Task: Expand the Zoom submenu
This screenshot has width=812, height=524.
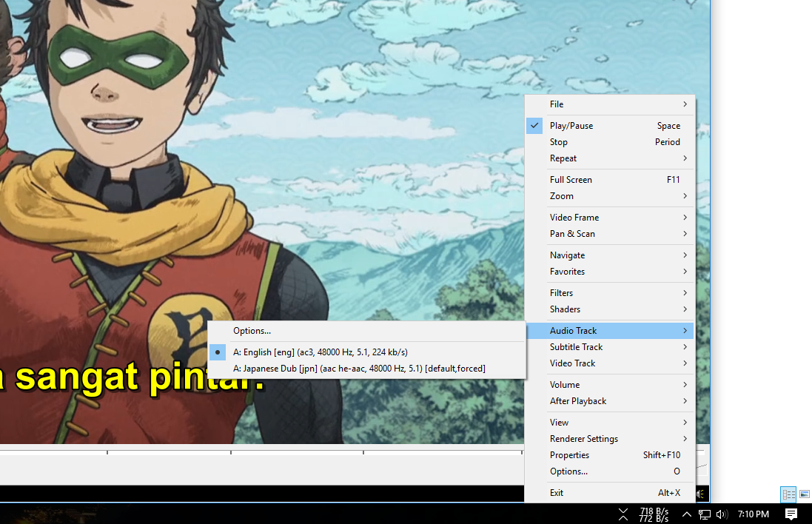Action: point(610,196)
